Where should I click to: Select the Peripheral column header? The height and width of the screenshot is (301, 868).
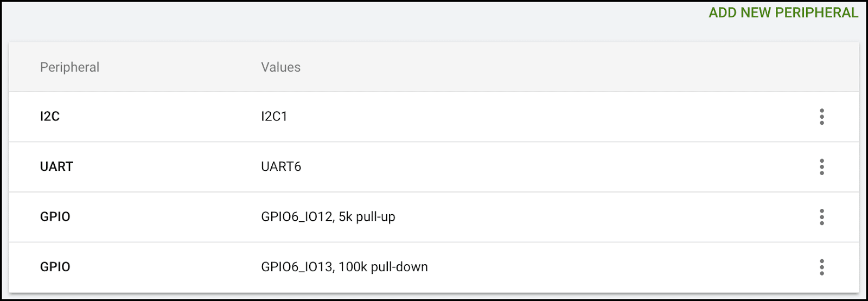coord(69,67)
